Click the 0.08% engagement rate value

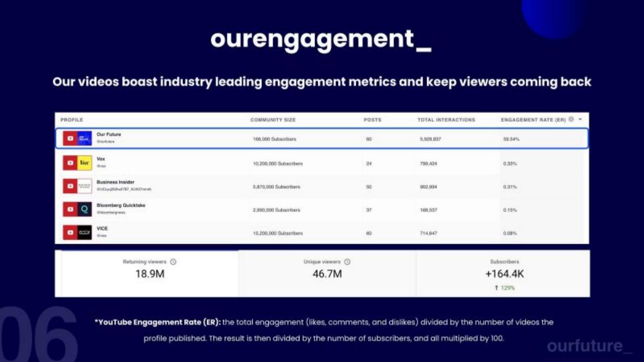tap(510, 233)
